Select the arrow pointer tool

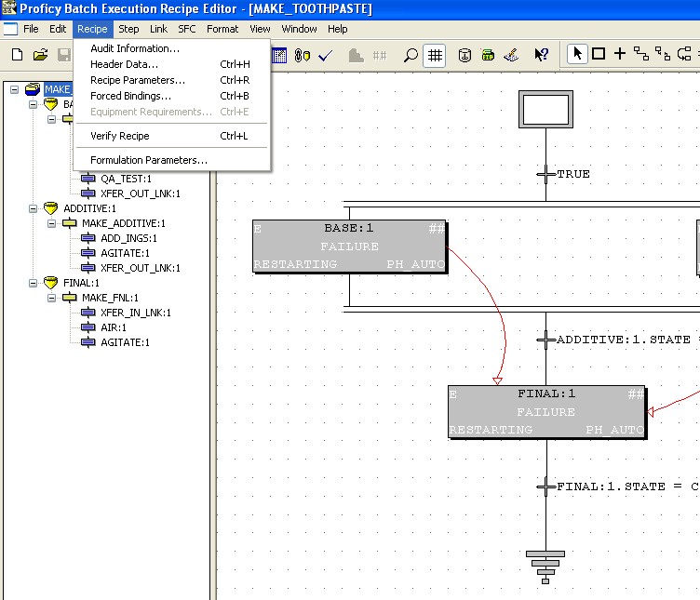[x=577, y=54]
